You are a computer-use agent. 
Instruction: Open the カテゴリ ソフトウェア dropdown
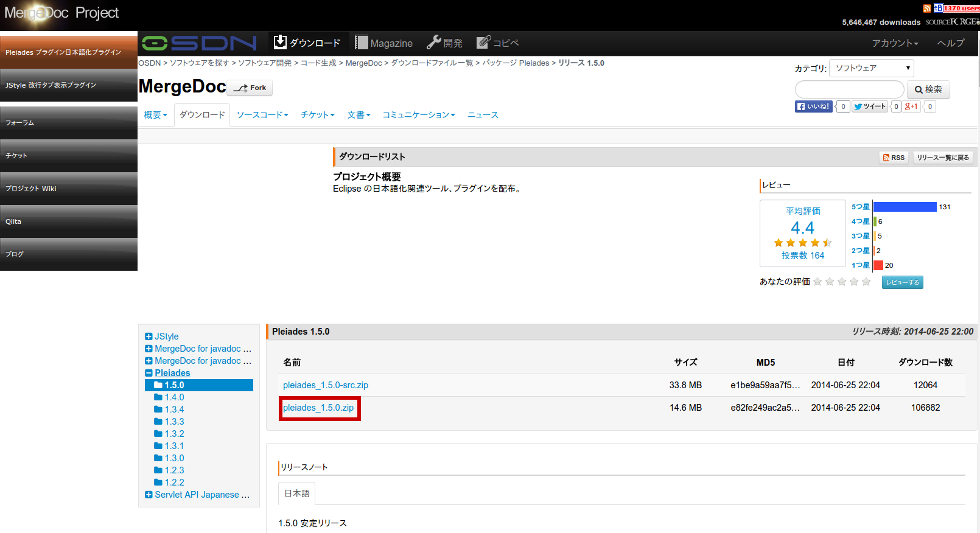872,68
